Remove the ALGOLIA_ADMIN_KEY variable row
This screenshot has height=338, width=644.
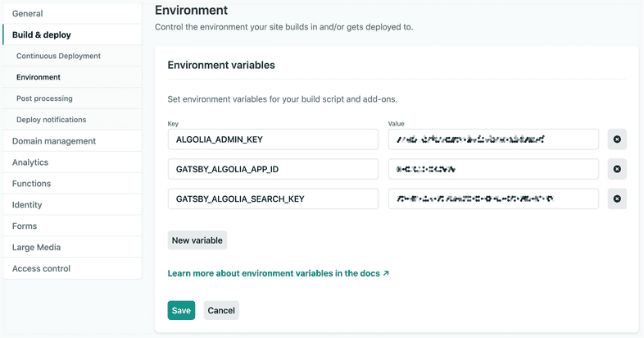pos(617,139)
